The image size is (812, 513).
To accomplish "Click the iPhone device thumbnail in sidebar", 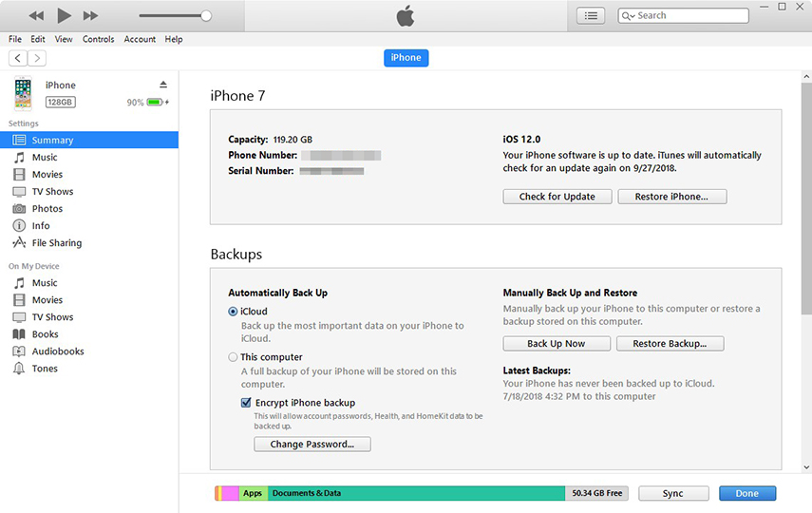I will 23,93.
